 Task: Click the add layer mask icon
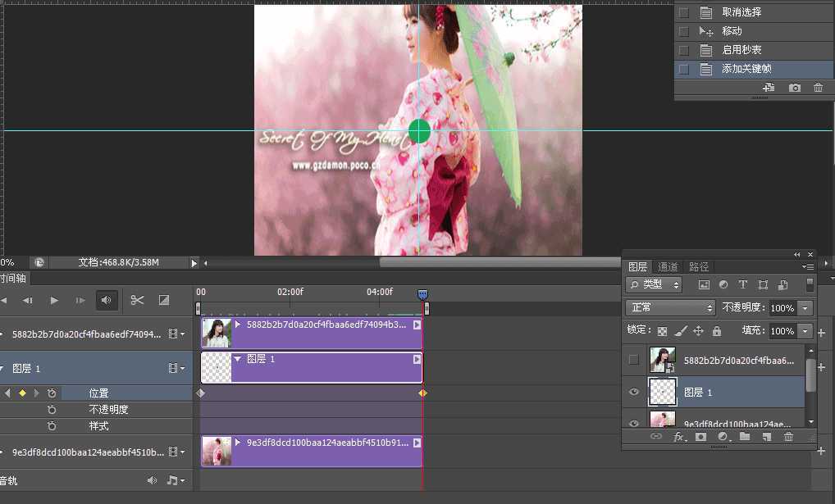pyautogui.click(x=700, y=437)
